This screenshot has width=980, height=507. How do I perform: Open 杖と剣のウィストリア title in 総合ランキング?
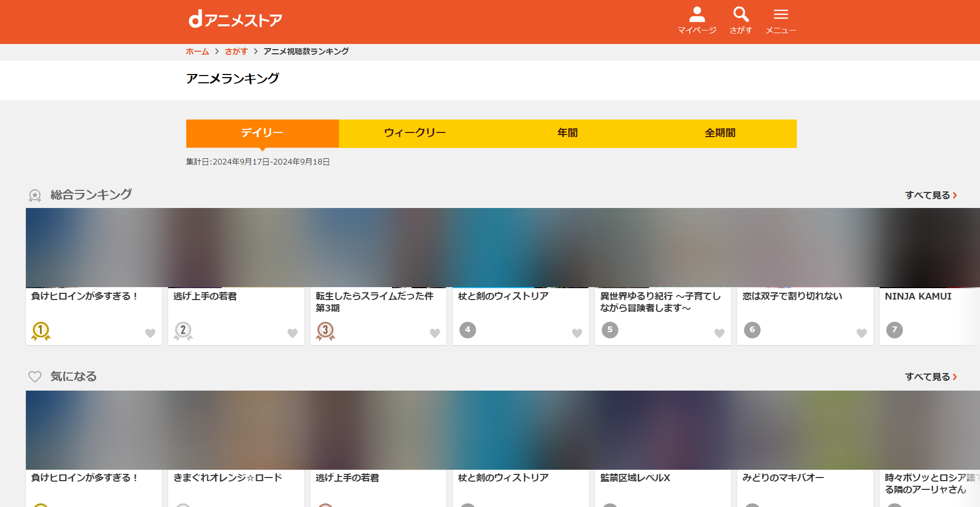[503, 296]
